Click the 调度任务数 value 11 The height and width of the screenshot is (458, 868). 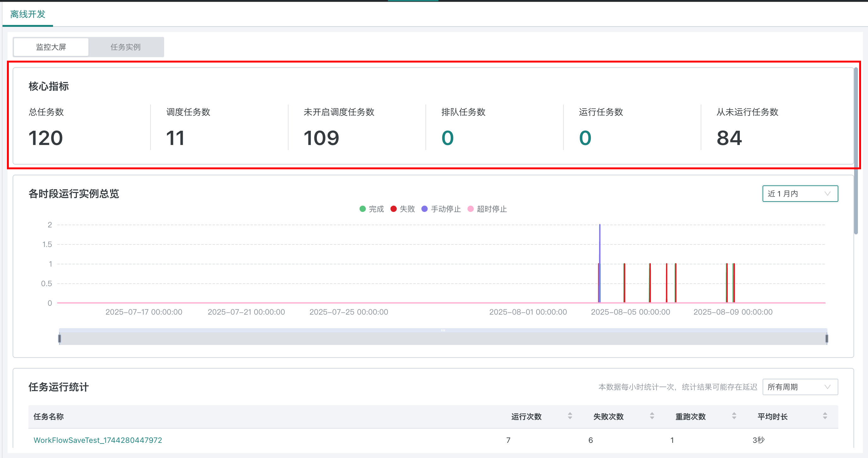click(175, 138)
